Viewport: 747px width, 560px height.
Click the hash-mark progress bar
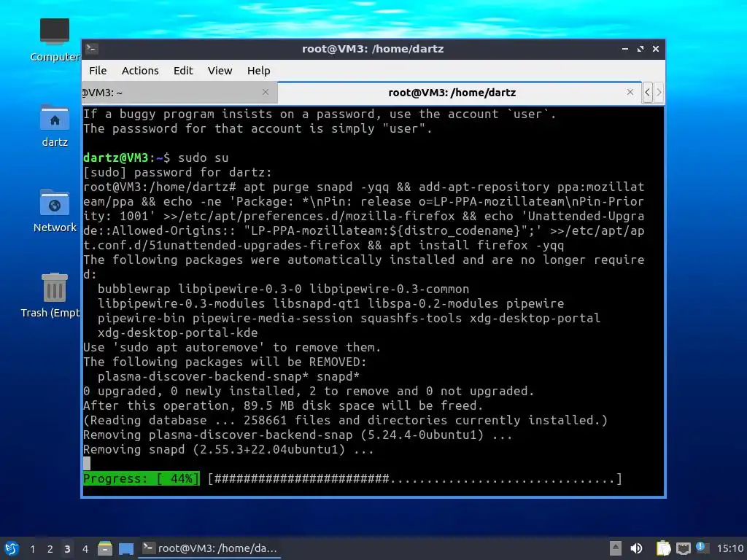click(x=415, y=478)
